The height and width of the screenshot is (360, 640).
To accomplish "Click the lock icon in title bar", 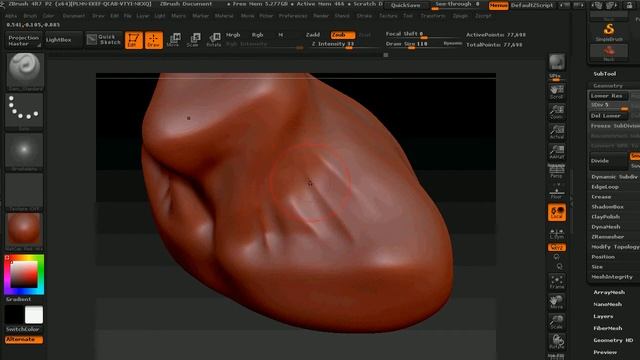I will (x=629, y=5).
